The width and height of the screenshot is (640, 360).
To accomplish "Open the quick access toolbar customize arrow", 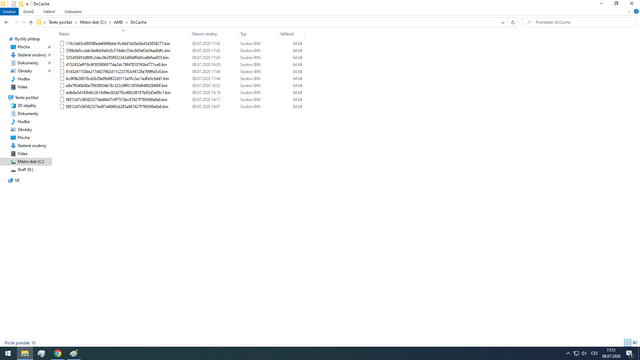I will click(27, 4).
